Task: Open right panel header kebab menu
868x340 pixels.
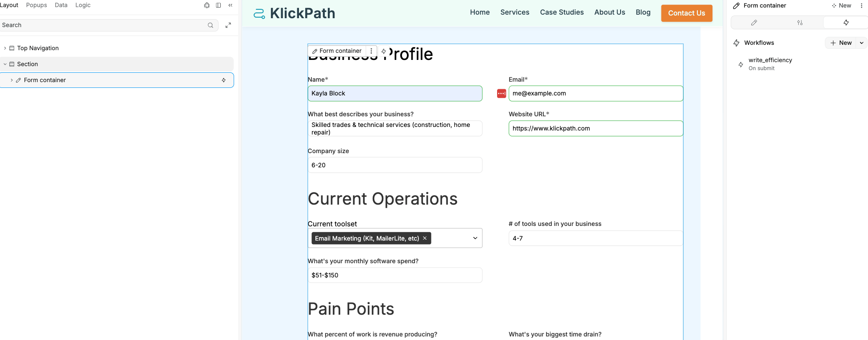Action: click(x=861, y=6)
